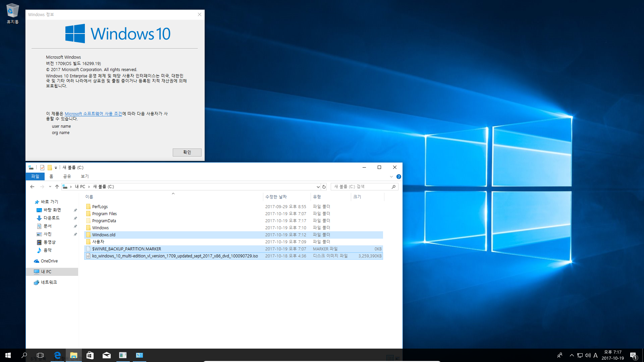Launch Microsoft Edge from the taskbar
The height and width of the screenshot is (362, 644).
(57, 355)
